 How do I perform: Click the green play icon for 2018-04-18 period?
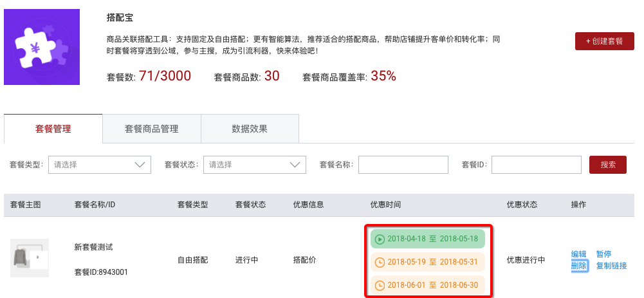pos(380,239)
